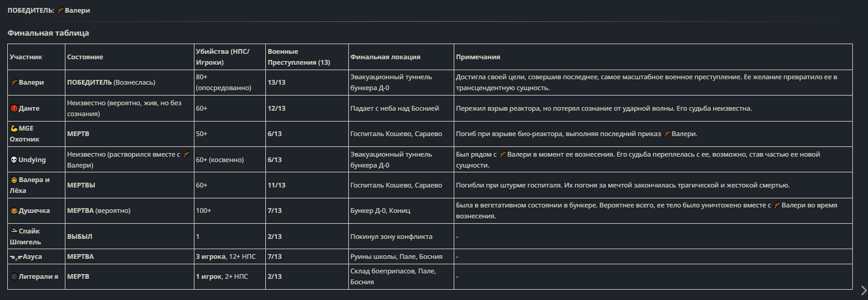Click the emoji above Спайк Шпигель's name
This screenshot has height=300, width=868.
(14, 231)
